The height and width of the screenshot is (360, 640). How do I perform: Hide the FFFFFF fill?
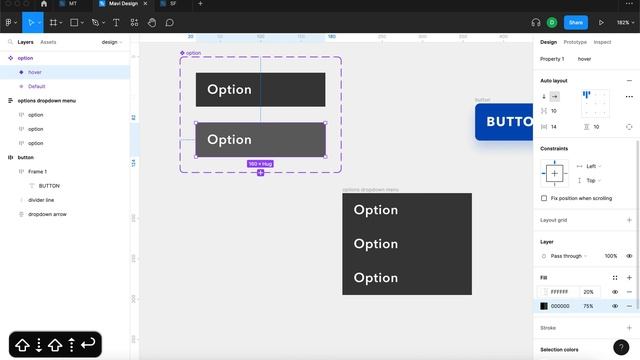[x=615, y=292]
